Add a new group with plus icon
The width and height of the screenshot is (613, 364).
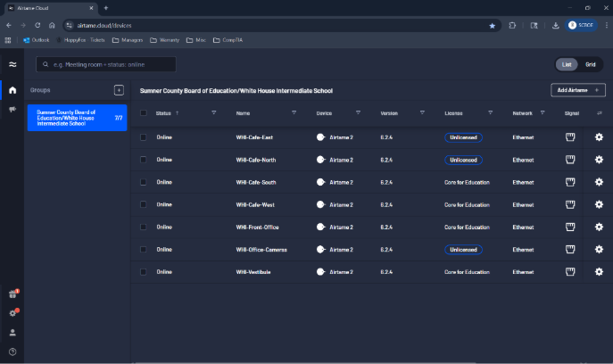119,90
